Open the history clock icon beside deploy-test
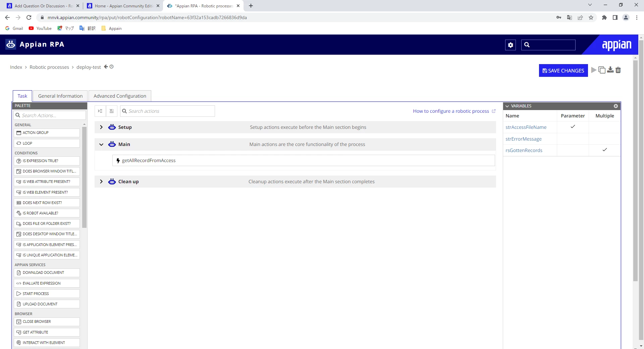The height and width of the screenshot is (349, 644). pyautogui.click(x=112, y=67)
